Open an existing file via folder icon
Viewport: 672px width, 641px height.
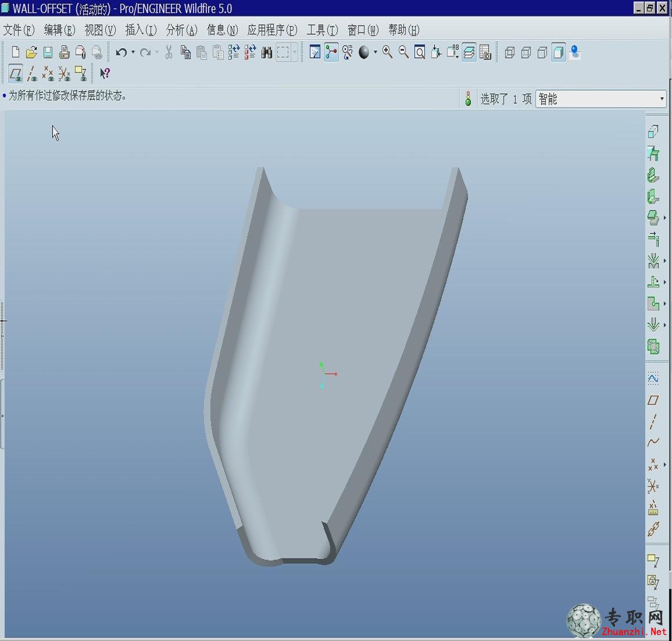(31, 52)
